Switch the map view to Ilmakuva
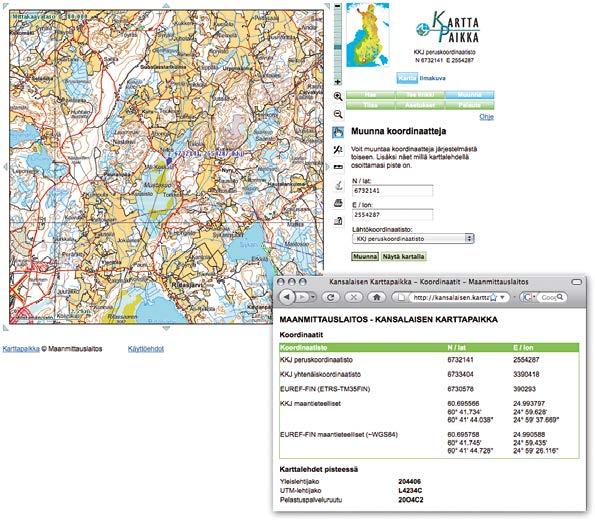The width and height of the screenshot is (595, 527). coord(432,78)
